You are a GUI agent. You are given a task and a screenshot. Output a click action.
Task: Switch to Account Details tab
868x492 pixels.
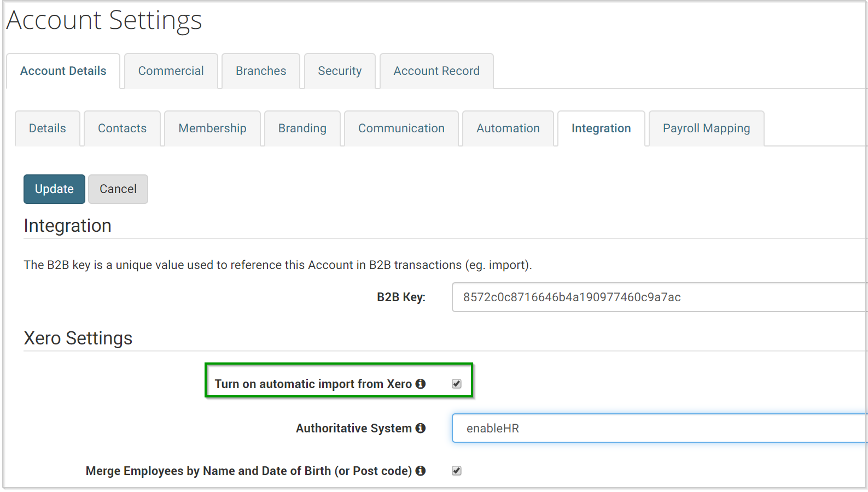(63, 71)
